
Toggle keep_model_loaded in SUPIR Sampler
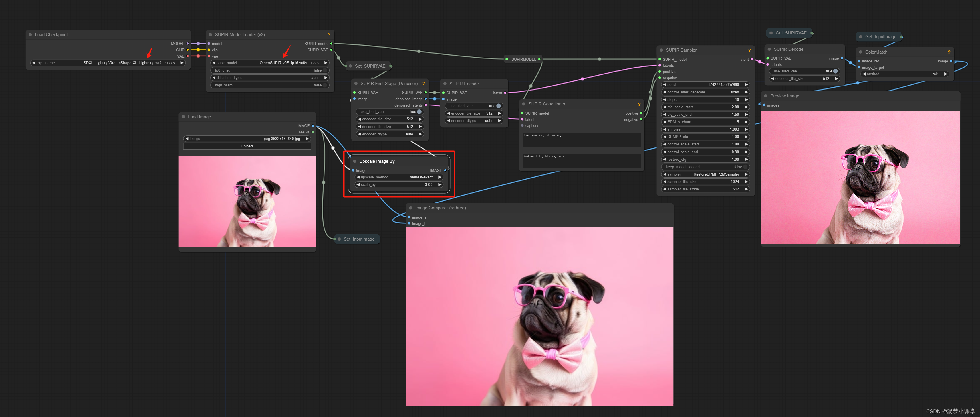click(x=745, y=167)
